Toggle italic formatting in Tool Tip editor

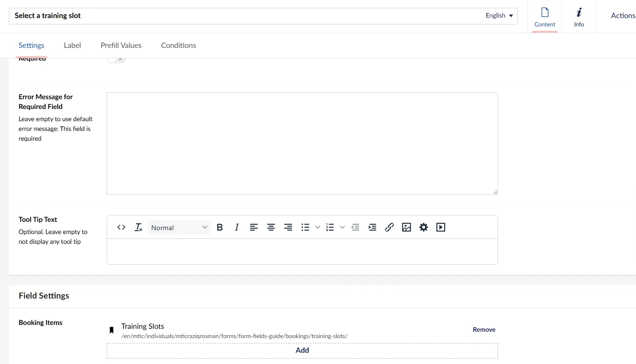point(237,227)
